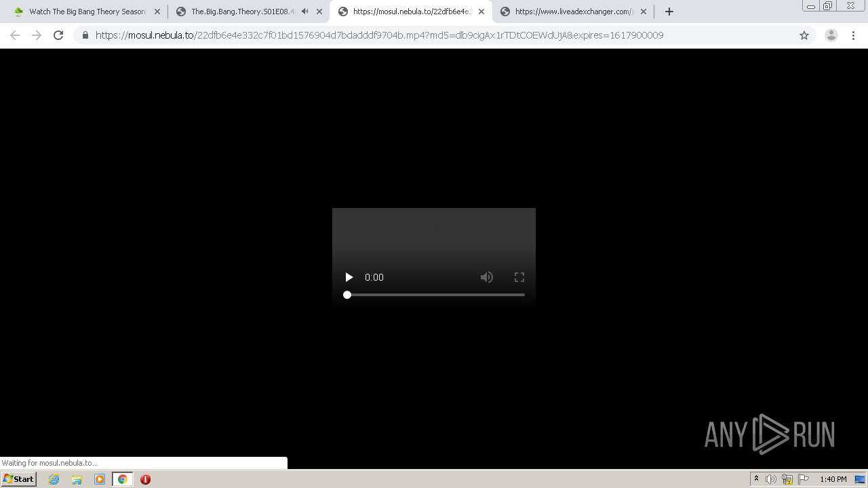
Task: Open the Chrome profile avatar
Action: (x=831, y=35)
